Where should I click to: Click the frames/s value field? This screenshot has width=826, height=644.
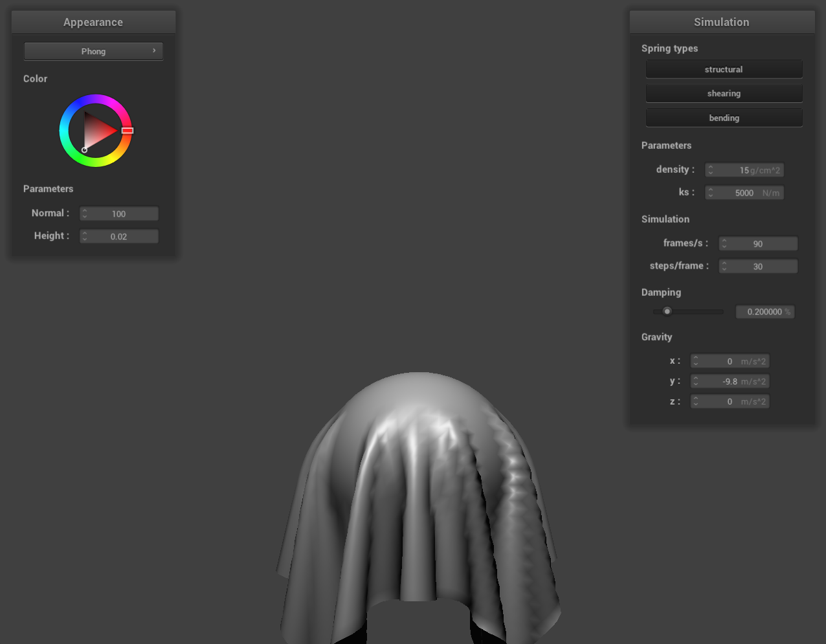click(758, 244)
